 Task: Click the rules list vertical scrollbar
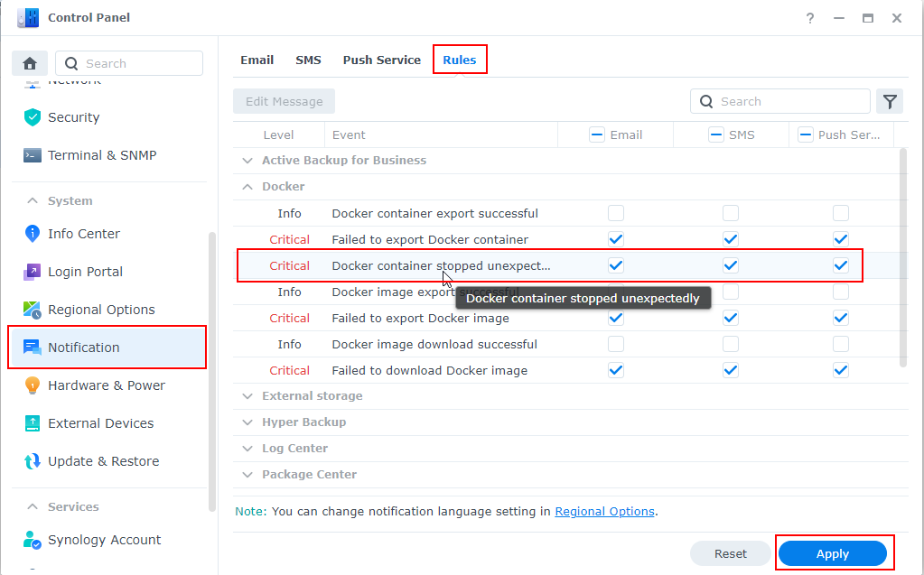click(903, 258)
